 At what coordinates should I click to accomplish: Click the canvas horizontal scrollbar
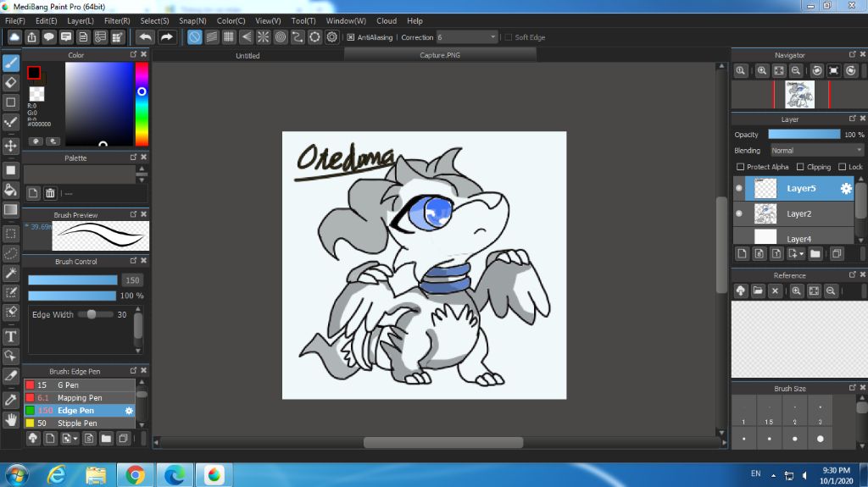click(x=442, y=442)
